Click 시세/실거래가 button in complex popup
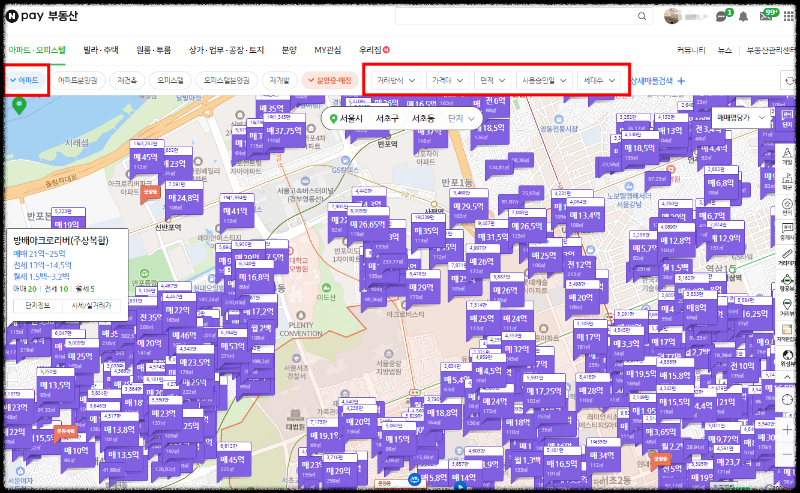 click(x=91, y=306)
